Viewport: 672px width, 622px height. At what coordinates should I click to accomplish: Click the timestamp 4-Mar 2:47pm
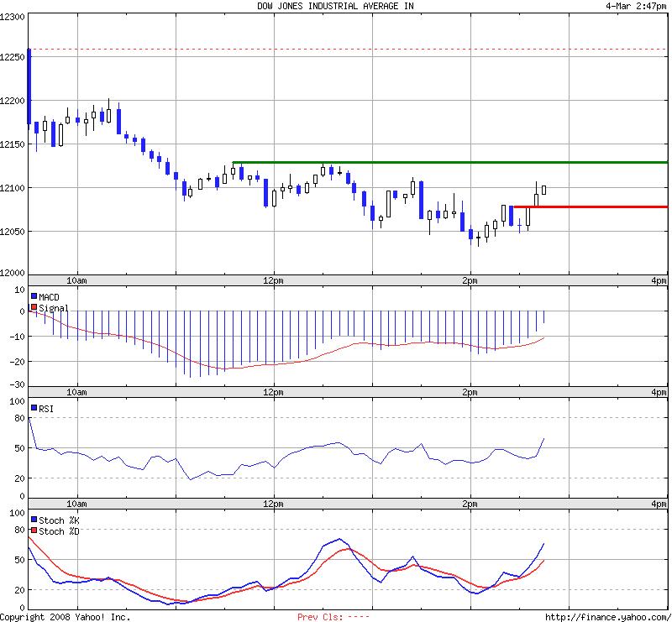[x=636, y=6]
